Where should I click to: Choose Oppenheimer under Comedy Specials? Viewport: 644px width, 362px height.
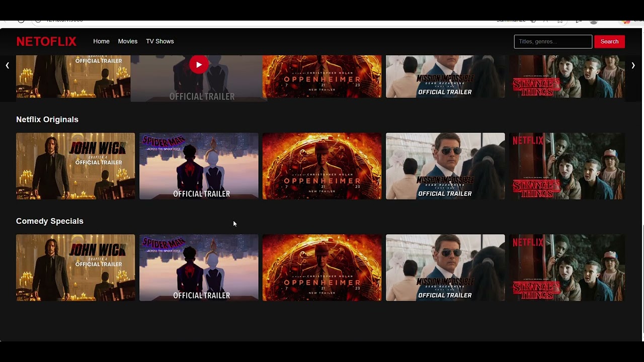[322, 267]
